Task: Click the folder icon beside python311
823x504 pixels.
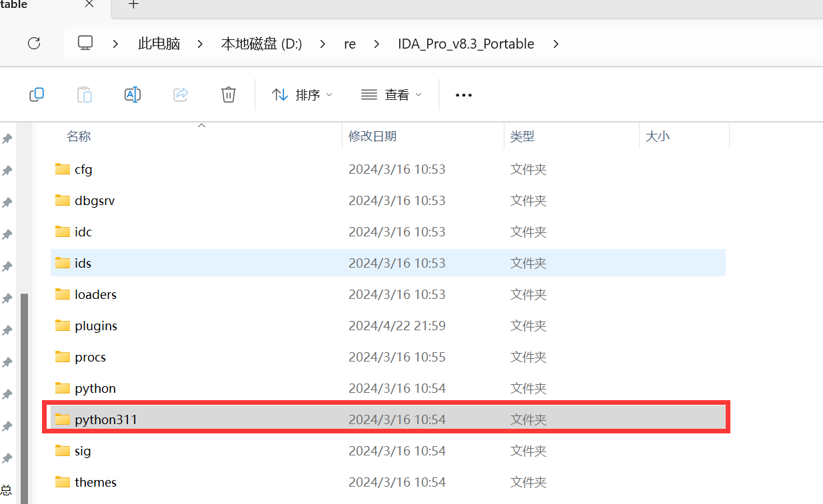Action: [x=63, y=419]
